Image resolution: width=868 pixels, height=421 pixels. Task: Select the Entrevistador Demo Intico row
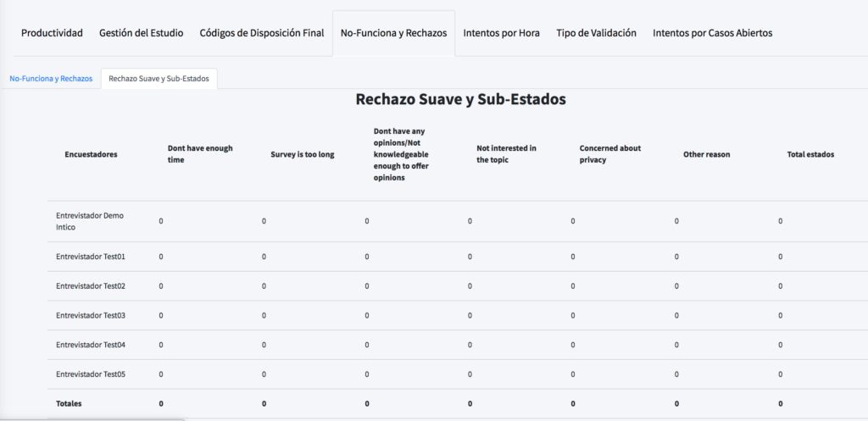tap(457, 221)
